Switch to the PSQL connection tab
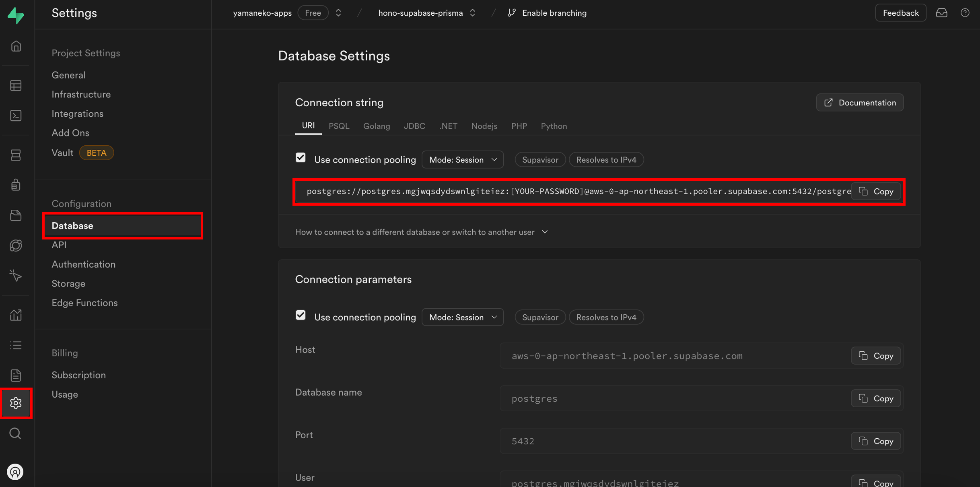The image size is (980, 487). (339, 126)
